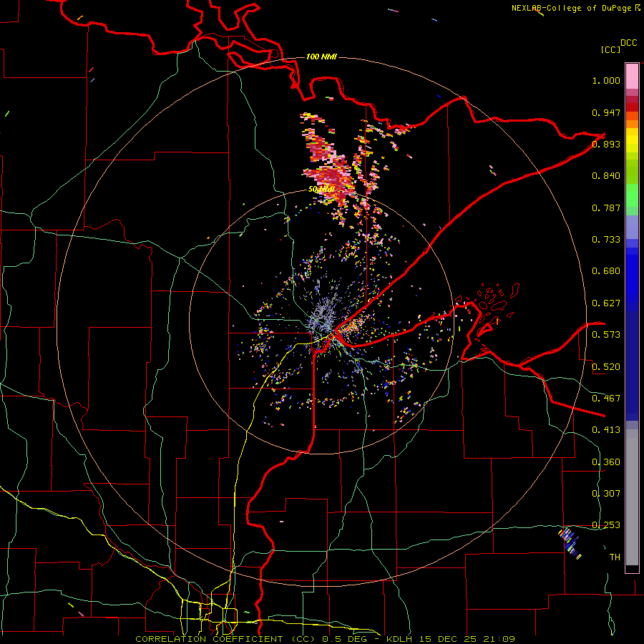This screenshot has height=644, width=644.
Task: Click the 0.840 legend value
Action: point(606,176)
